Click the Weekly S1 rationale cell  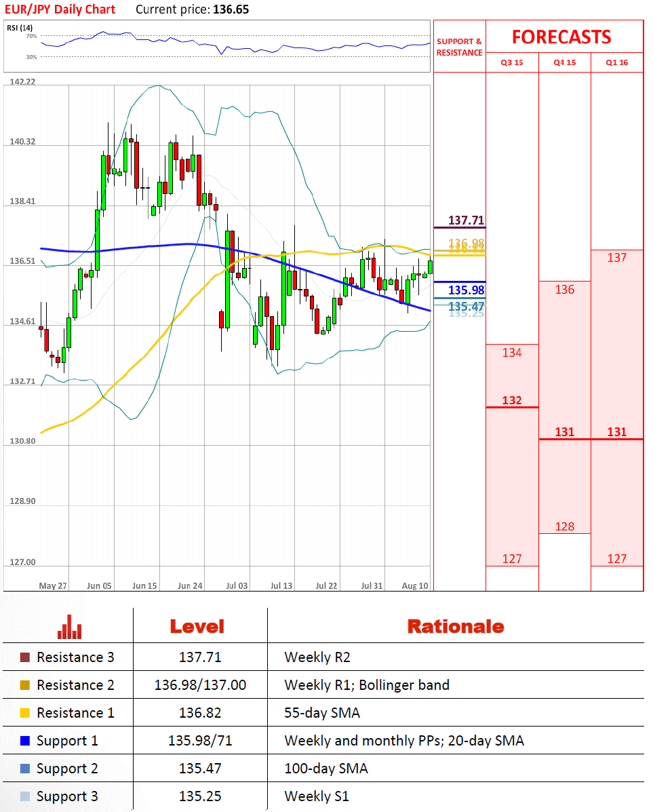coord(317,796)
